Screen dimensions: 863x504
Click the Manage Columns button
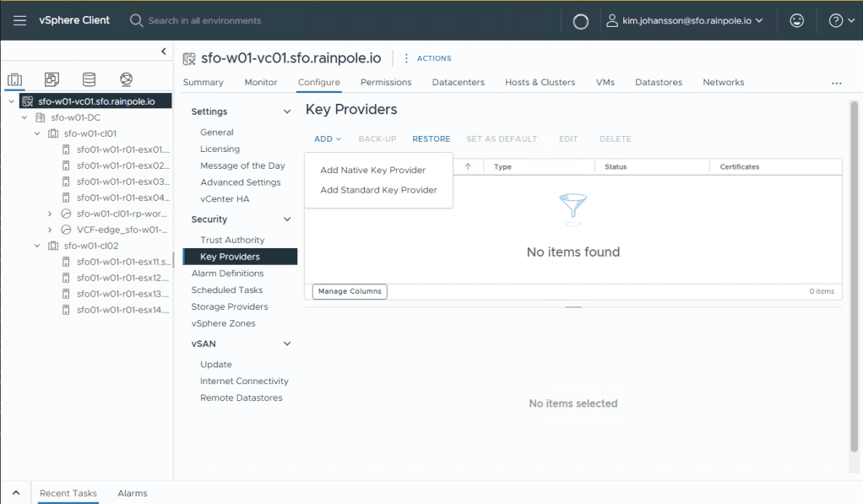[350, 291]
